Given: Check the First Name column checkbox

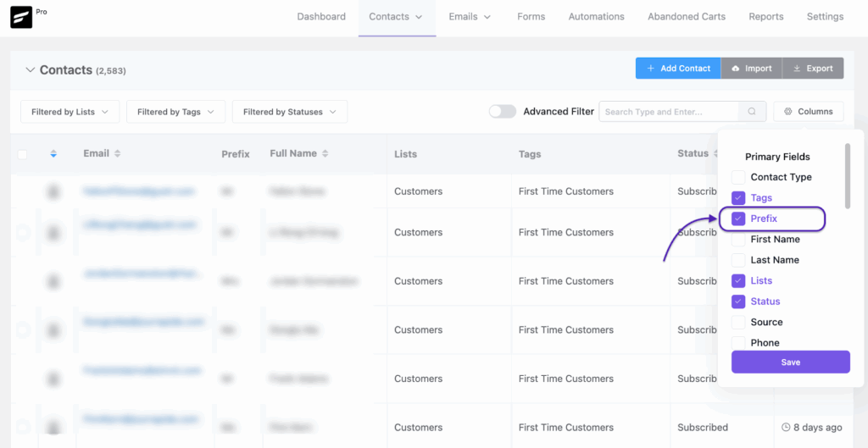Looking at the screenshot, I should 738,240.
